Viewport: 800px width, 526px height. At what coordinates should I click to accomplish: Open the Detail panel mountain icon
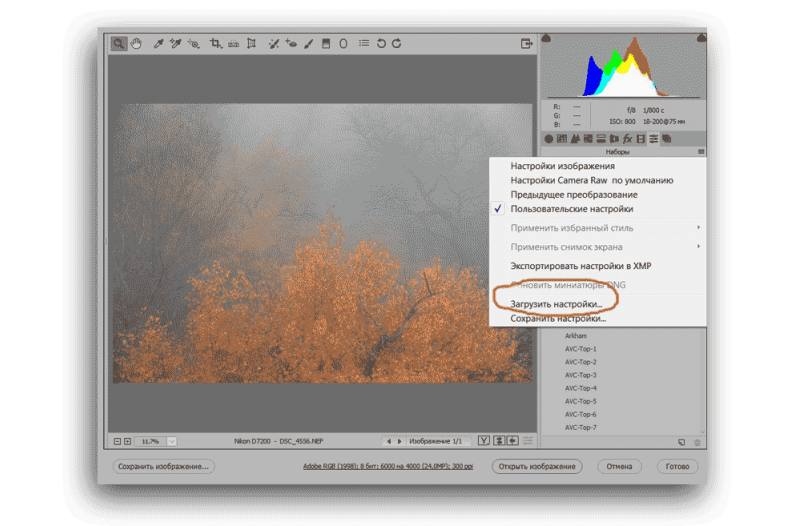[575, 139]
